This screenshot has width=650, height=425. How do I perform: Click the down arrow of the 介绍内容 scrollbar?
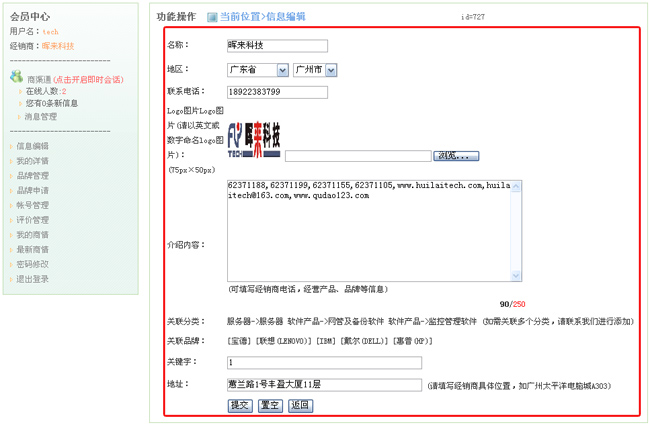[516, 276]
